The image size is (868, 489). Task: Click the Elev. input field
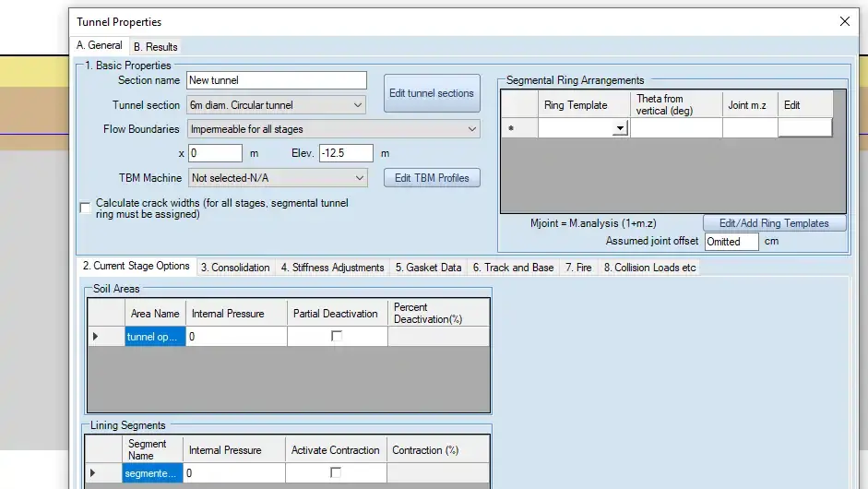click(346, 153)
